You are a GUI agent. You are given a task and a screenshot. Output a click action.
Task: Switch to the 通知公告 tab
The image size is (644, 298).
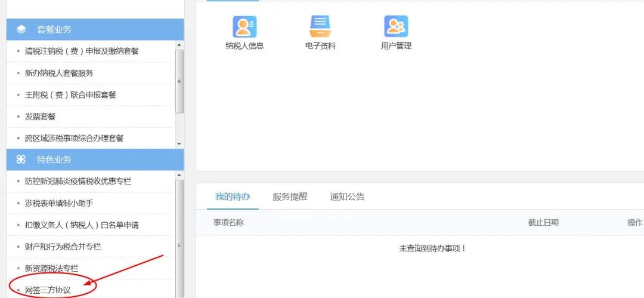point(347,196)
